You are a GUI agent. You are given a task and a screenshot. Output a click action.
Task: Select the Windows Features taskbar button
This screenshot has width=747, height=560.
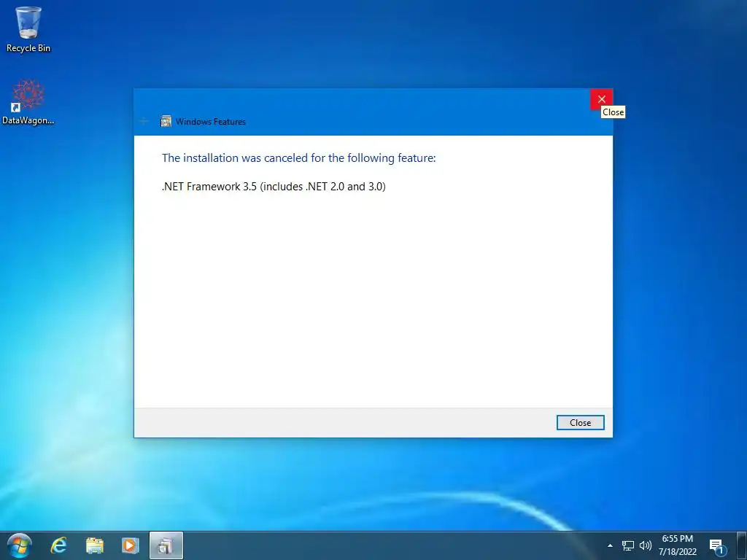point(166,545)
